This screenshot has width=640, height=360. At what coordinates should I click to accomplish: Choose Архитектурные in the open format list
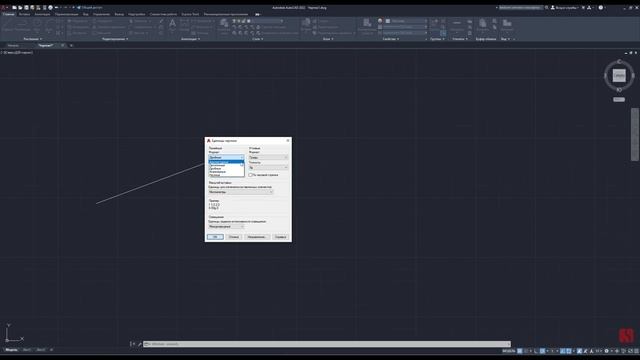pyautogui.click(x=226, y=162)
